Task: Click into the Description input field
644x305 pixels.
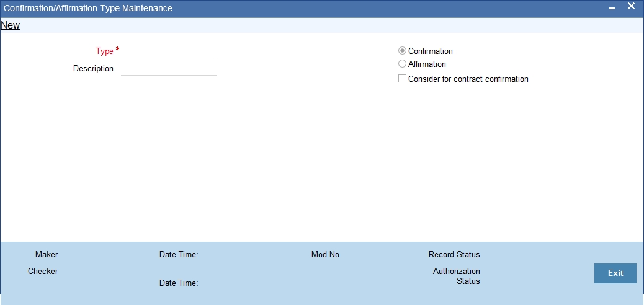Action: coord(169,69)
